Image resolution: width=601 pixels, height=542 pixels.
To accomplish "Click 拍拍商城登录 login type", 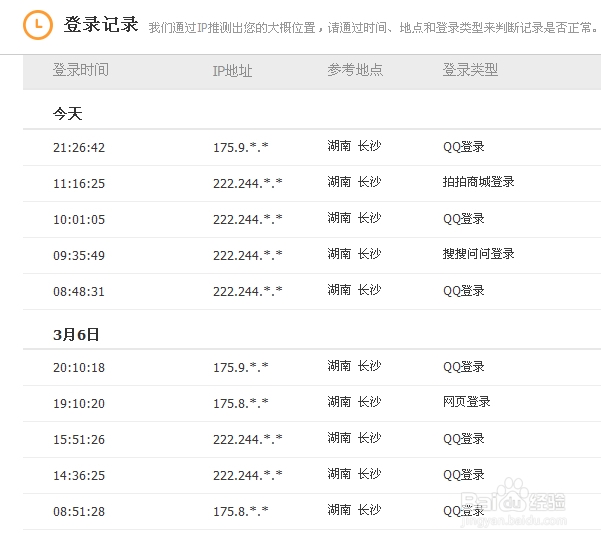I will (x=478, y=182).
